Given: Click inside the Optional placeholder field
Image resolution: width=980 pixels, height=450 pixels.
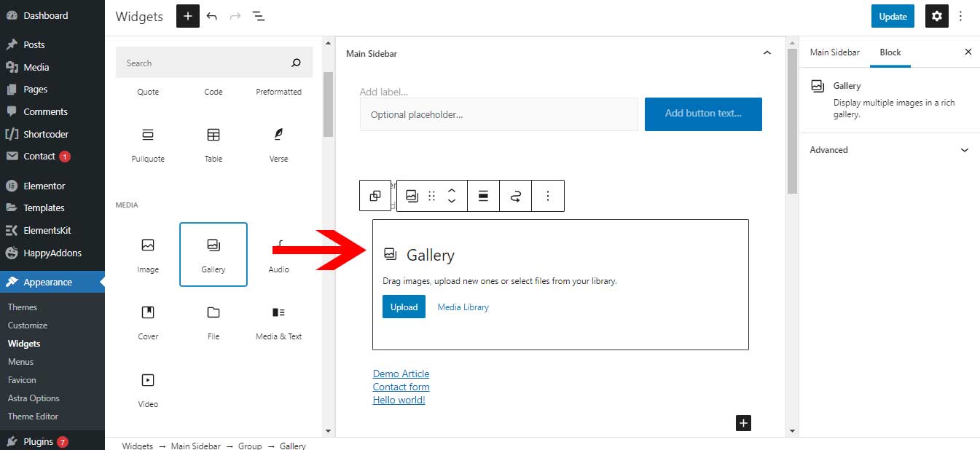Looking at the screenshot, I should [x=498, y=114].
